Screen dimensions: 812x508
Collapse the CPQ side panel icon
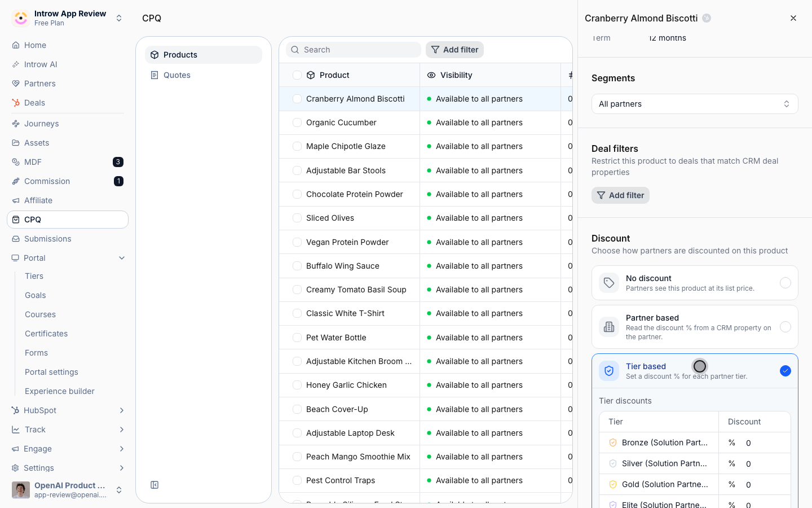pos(155,485)
